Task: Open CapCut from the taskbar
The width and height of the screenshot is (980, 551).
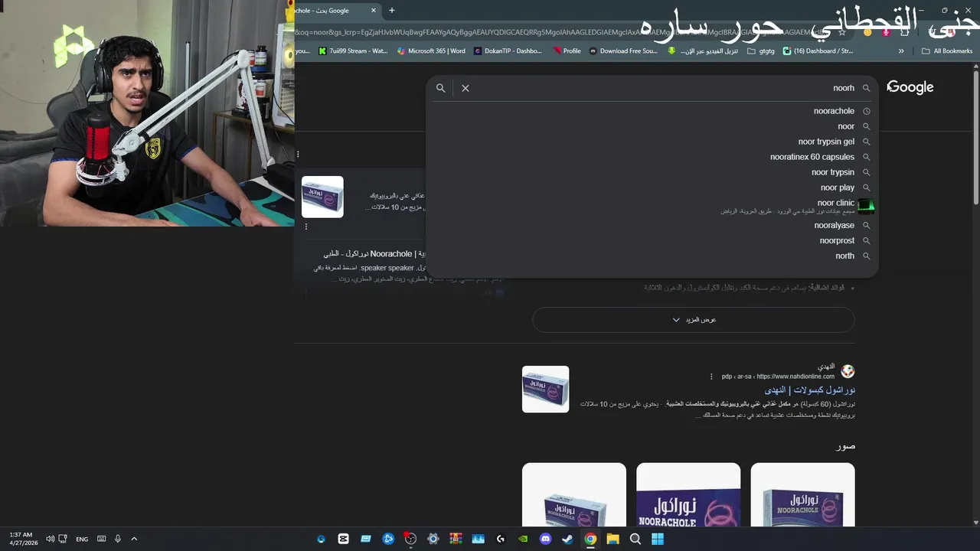Action: click(x=343, y=539)
